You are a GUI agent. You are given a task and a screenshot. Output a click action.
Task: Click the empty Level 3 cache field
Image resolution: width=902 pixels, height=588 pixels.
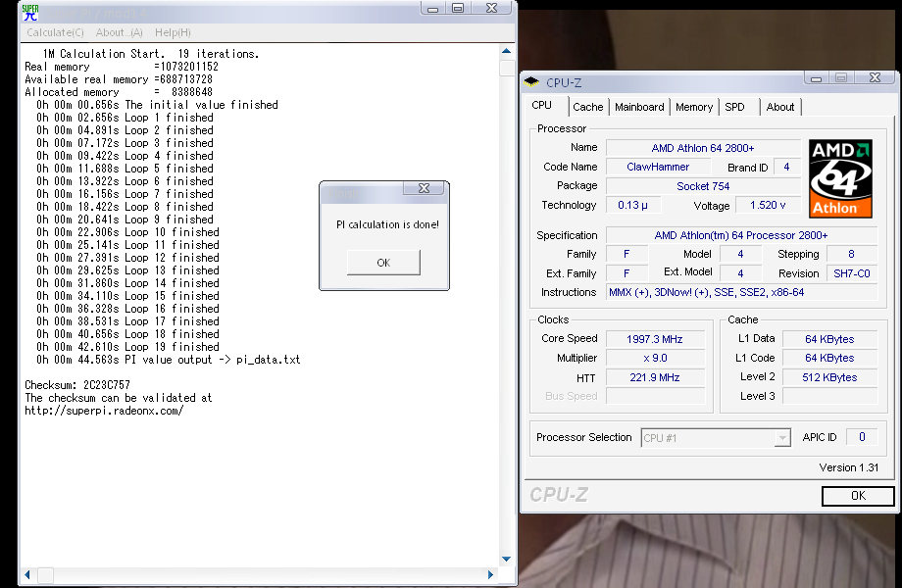(829, 396)
